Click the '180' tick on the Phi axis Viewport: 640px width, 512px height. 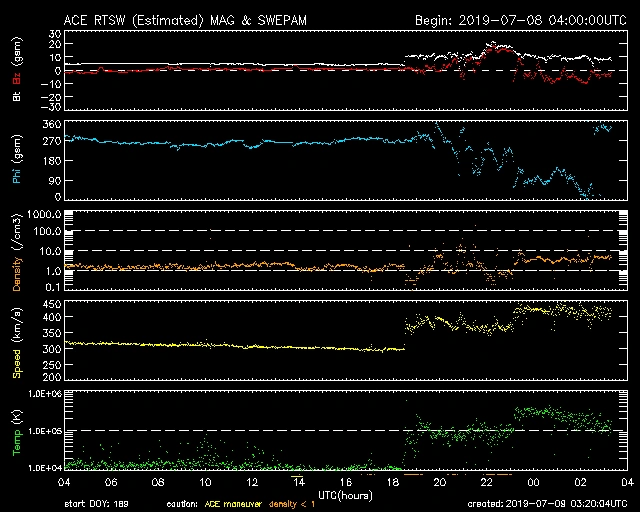point(52,161)
